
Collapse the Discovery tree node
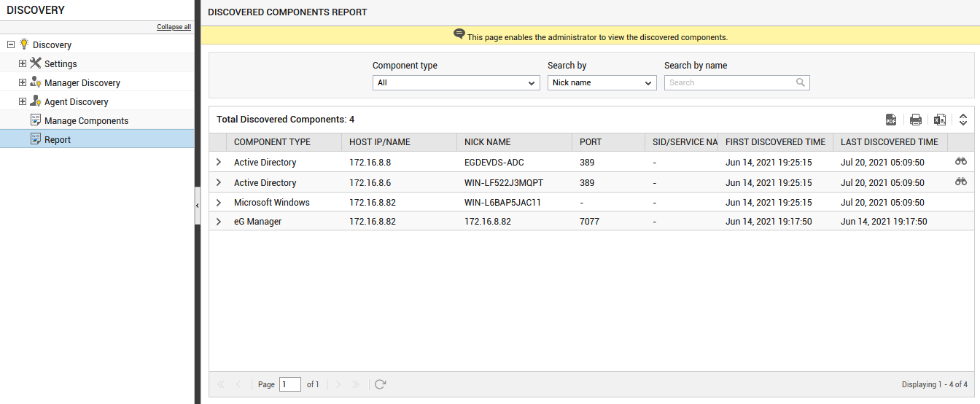pos(11,44)
